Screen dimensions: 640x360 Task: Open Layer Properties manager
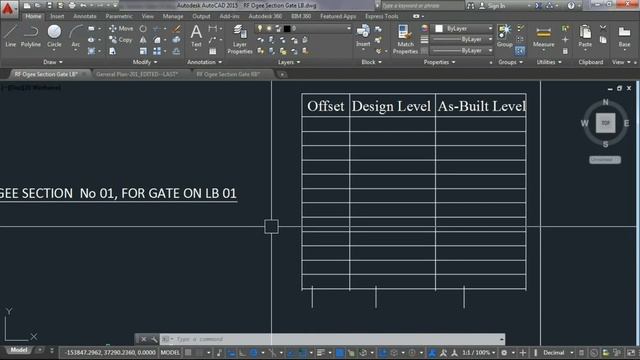pos(240,39)
